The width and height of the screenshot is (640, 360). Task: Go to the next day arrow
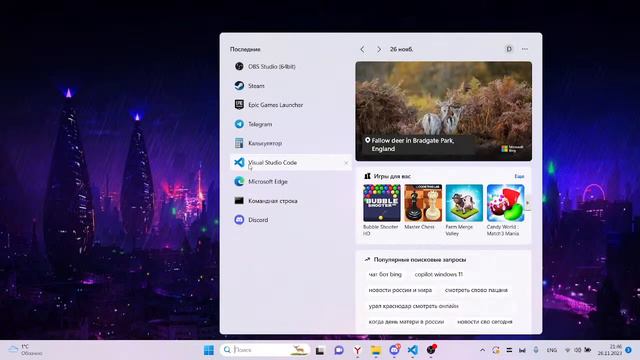coord(379,49)
